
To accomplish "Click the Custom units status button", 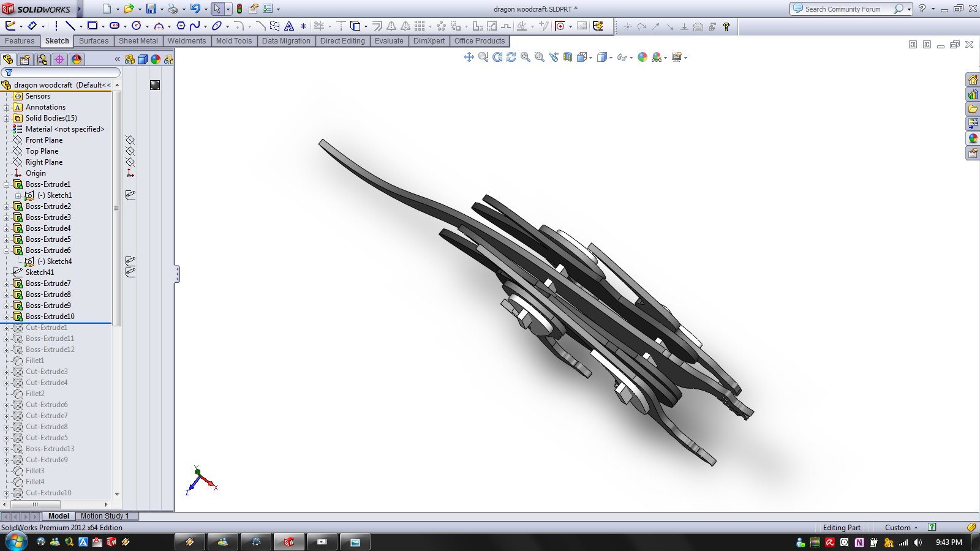I will coord(900,528).
